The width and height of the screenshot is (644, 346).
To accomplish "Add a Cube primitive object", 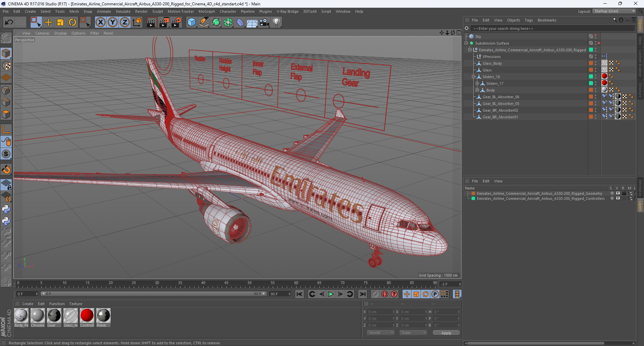I will 192,22.
